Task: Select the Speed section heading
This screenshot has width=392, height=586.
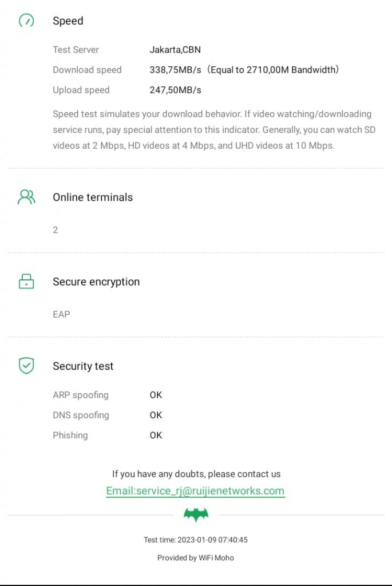Action: click(x=68, y=21)
